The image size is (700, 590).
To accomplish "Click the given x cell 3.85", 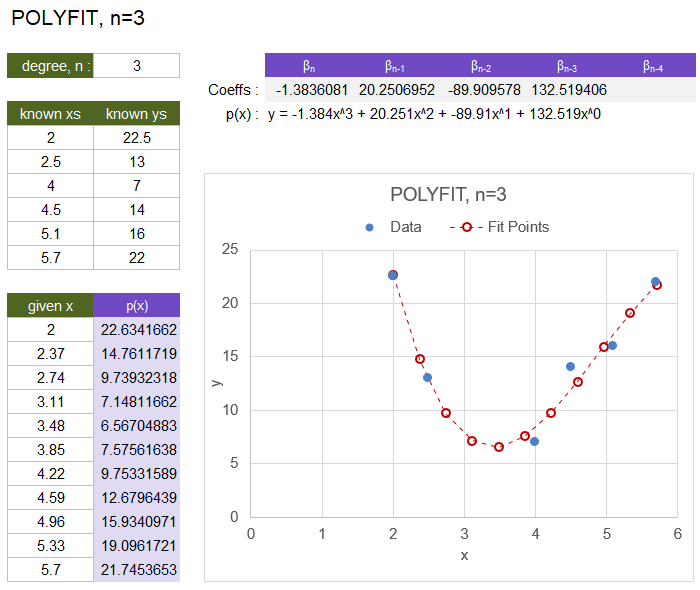I will (50, 450).
